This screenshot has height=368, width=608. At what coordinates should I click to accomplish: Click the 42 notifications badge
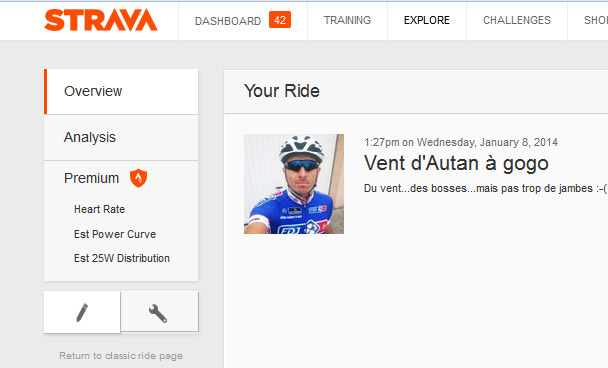(280, 20)
